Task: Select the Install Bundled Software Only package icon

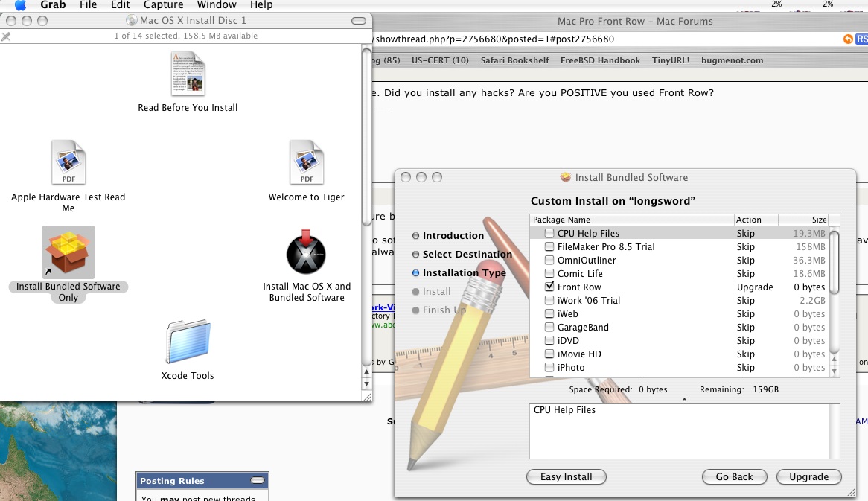Action: pos(68,252)
